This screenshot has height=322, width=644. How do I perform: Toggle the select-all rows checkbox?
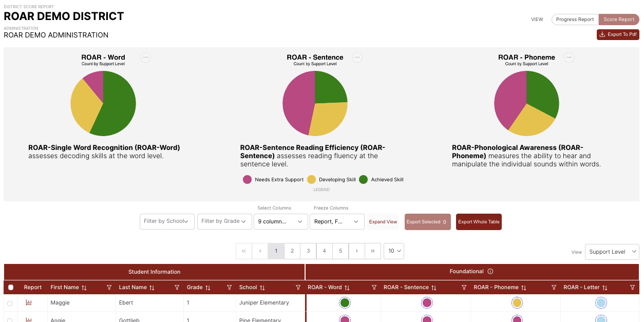pos(11,288)
